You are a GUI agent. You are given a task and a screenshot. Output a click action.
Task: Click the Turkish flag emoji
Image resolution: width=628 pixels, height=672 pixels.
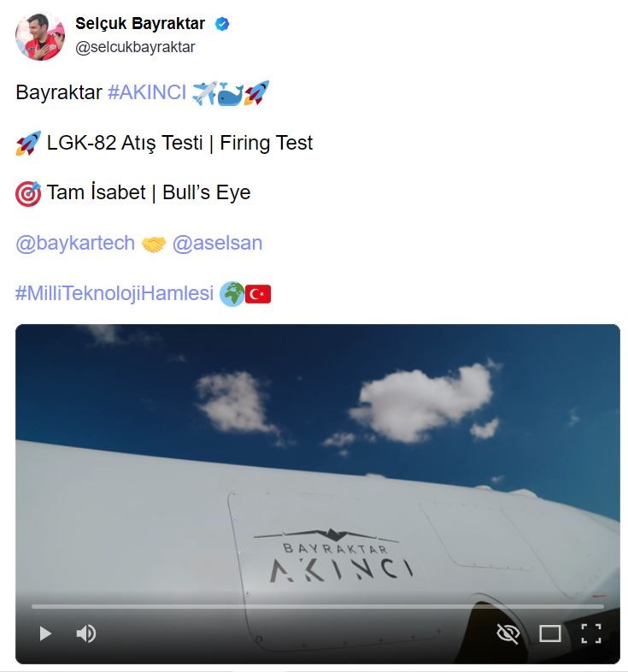tap(258, 294)
